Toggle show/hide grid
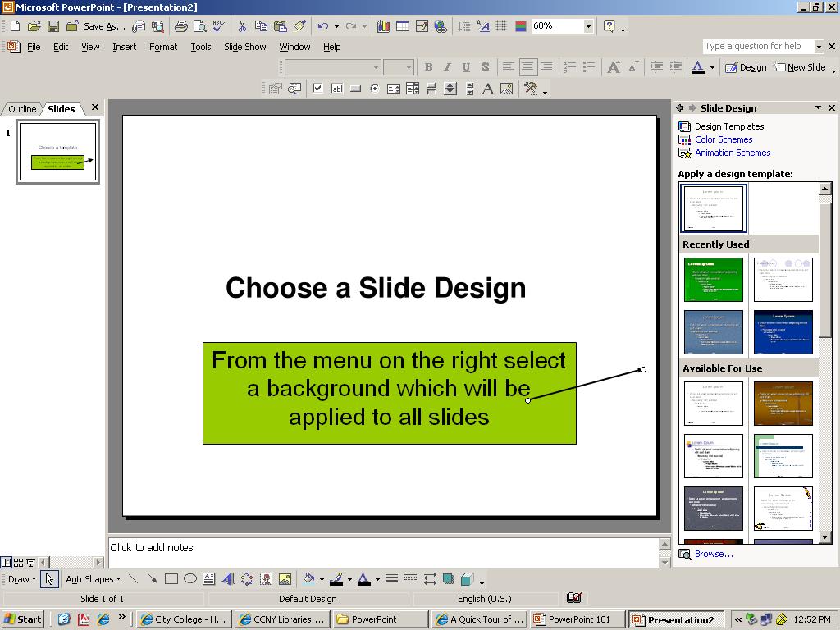The height and width of the screenshot is (630, 840). [x=501, y=25]
